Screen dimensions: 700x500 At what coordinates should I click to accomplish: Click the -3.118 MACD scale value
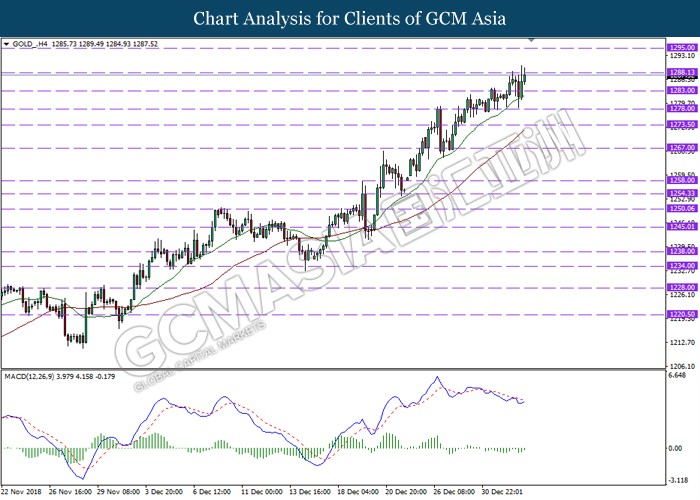pos(678,480)
